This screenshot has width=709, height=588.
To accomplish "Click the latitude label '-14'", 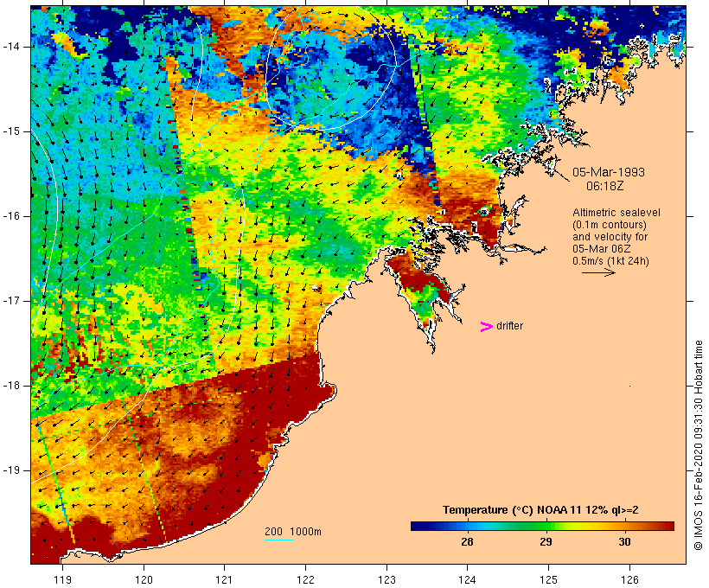I will click(x=11, y=47).
